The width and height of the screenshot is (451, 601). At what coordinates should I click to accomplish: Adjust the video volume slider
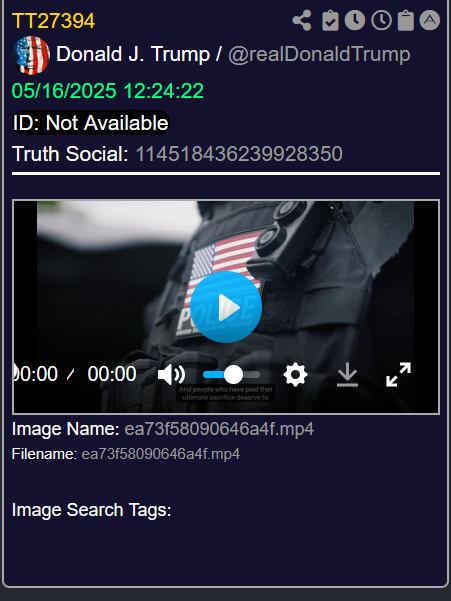click(231, 374)
